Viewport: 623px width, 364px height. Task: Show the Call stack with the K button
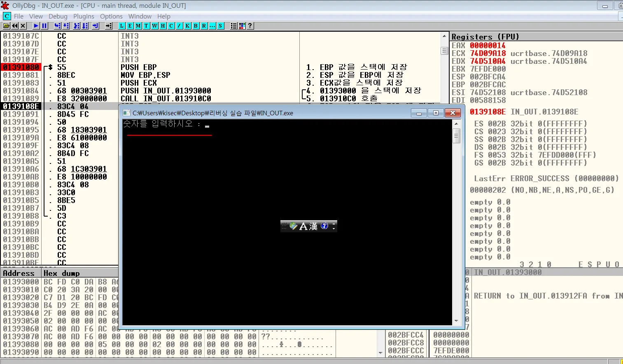(187, 26)
